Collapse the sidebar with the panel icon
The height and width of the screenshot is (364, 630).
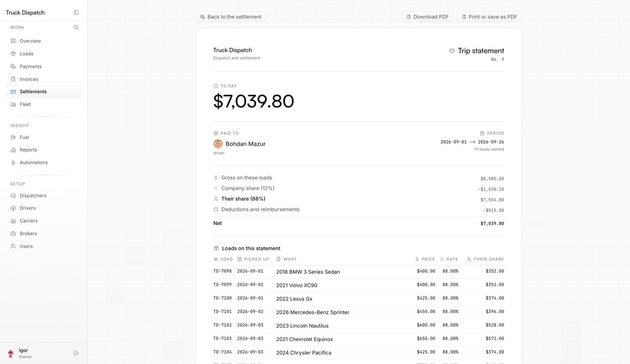(76, 13)
